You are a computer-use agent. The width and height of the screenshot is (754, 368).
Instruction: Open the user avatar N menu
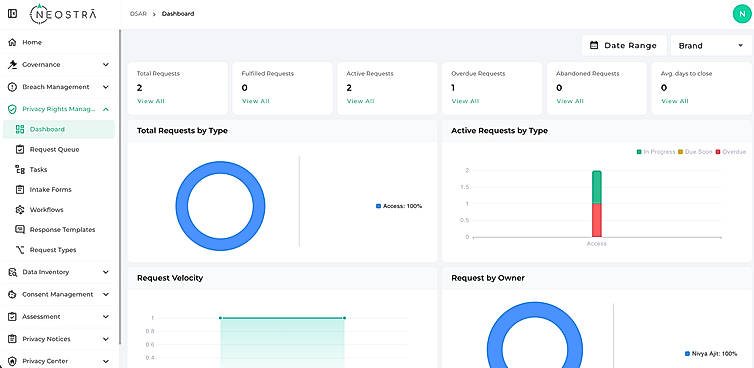(x=742, y=13)
